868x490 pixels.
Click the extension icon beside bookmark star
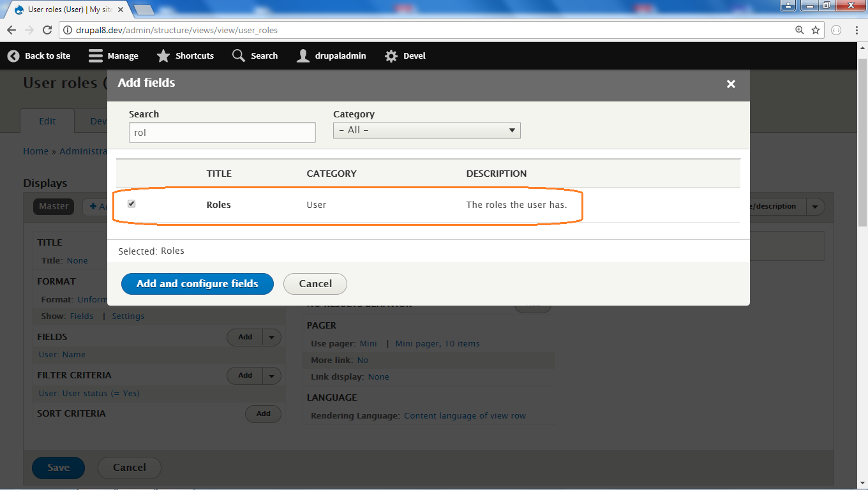tap(837, 30)
